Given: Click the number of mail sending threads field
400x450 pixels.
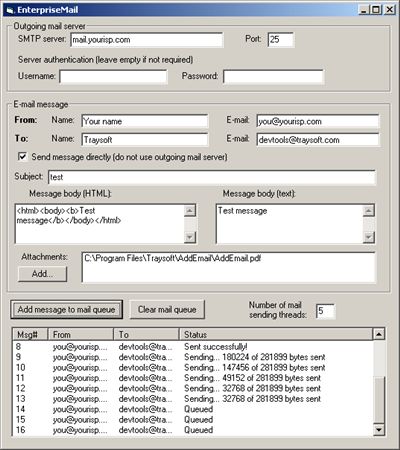Looking at the screenshot, I should [x=325, y=311].
